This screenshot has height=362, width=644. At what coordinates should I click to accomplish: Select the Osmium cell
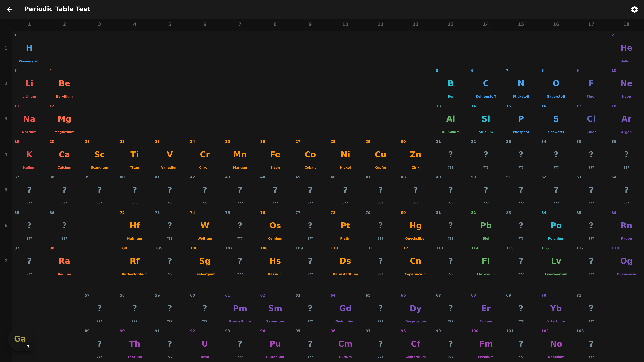[x=275, y=226]
